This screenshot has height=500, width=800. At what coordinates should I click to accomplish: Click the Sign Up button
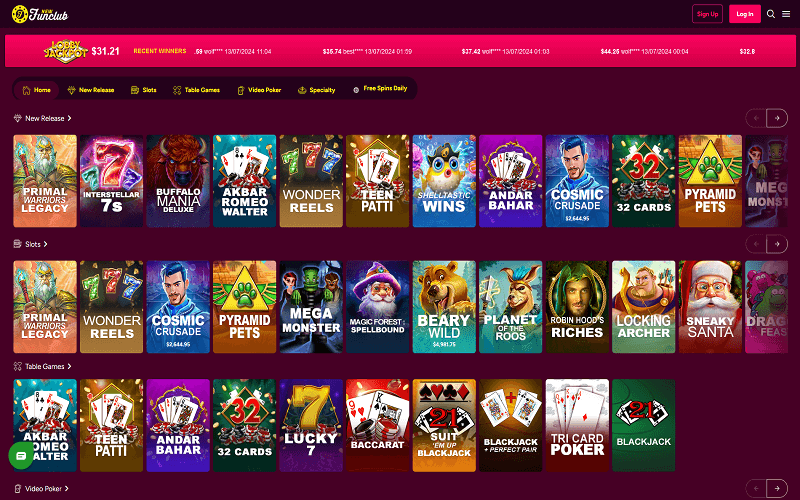pyautogui.click(x=707, y=14)
